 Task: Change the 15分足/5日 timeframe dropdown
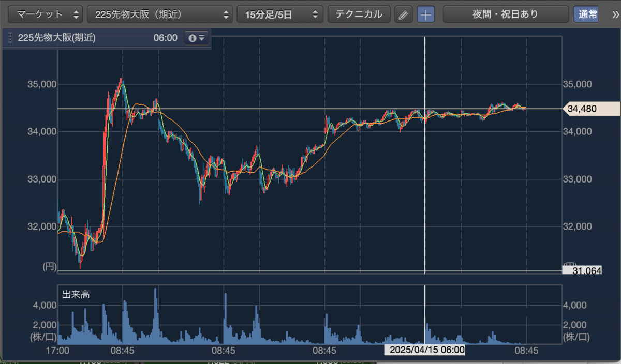pos(280,14)
